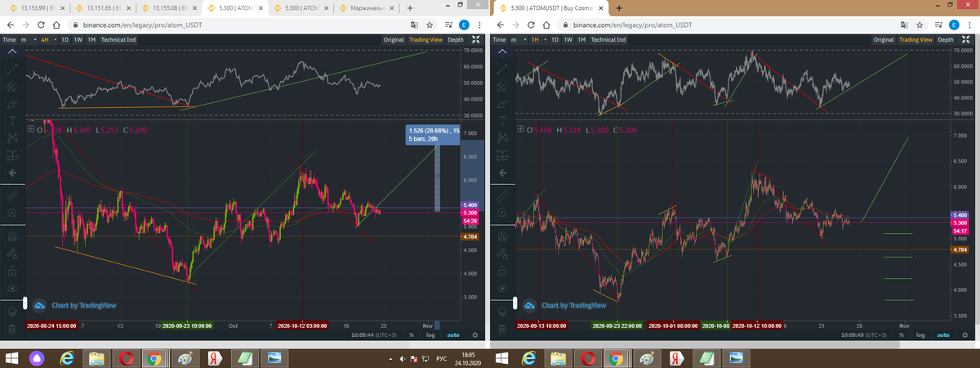Click trash icon to remove drawings, left chart
Screen dimensions: 980x368
pyautogui.click(x=11, y=330)
